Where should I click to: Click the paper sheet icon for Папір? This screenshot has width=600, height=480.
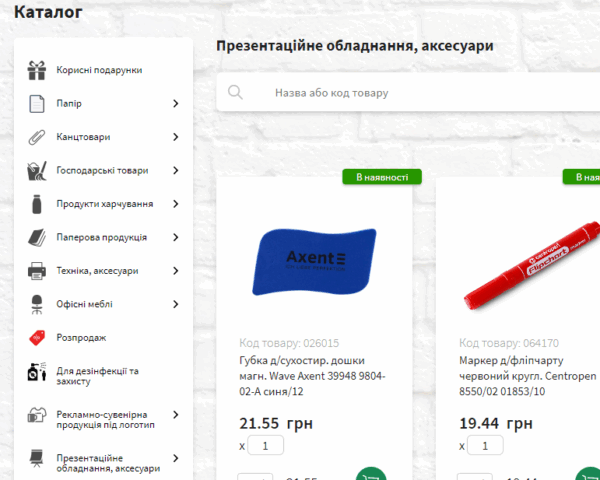coord(37,104)
